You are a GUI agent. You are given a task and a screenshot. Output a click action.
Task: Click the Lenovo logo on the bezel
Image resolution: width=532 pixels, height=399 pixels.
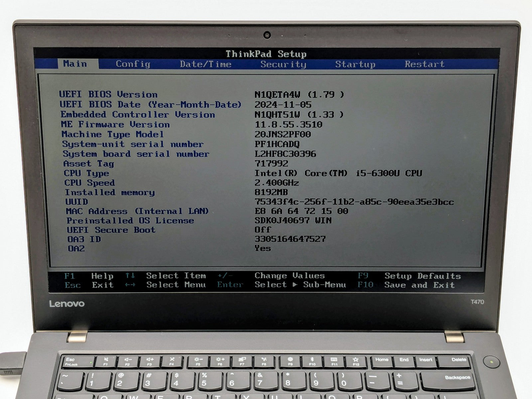point(67,304)
